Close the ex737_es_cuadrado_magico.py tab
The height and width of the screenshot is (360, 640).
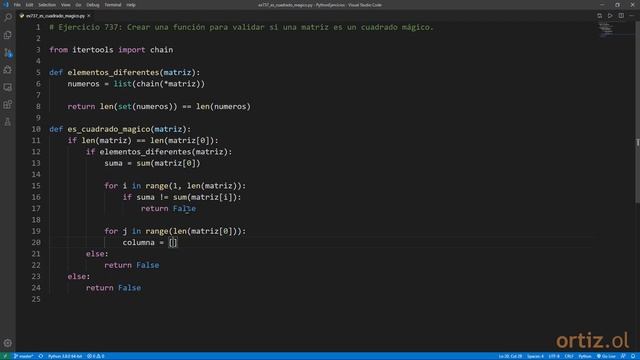tap(89, 16)
